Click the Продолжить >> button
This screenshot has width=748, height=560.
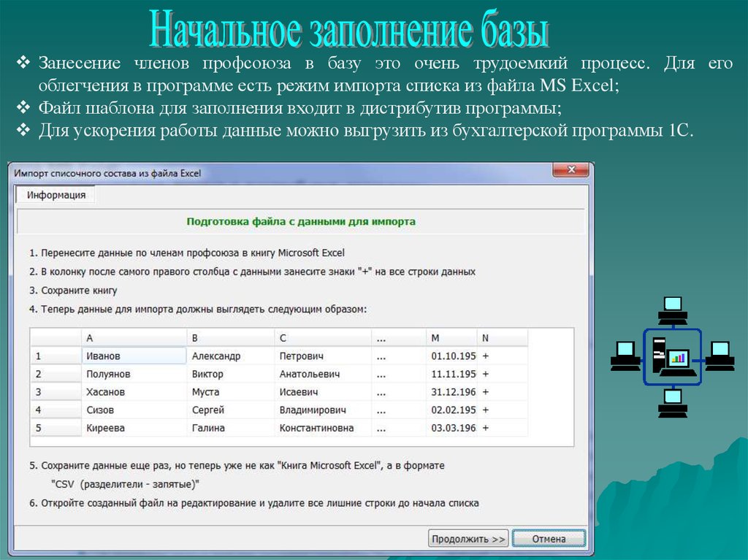(468, 539)
